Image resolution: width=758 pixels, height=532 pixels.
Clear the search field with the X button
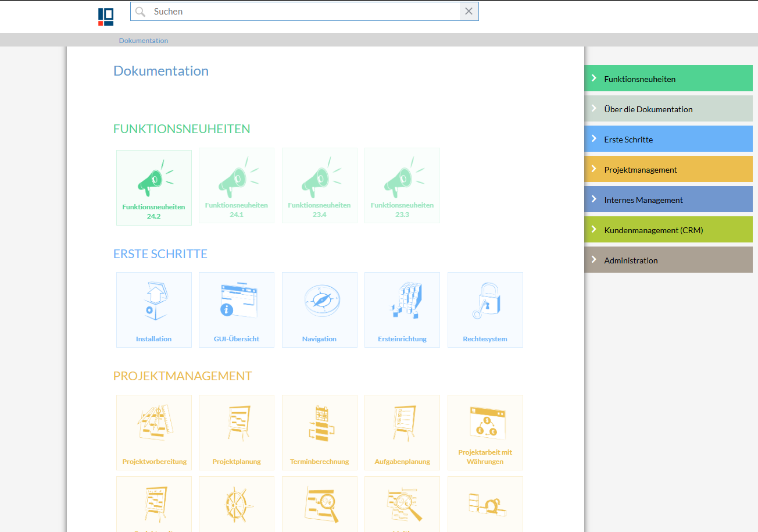pyautogui.click(x=469, y=12)
